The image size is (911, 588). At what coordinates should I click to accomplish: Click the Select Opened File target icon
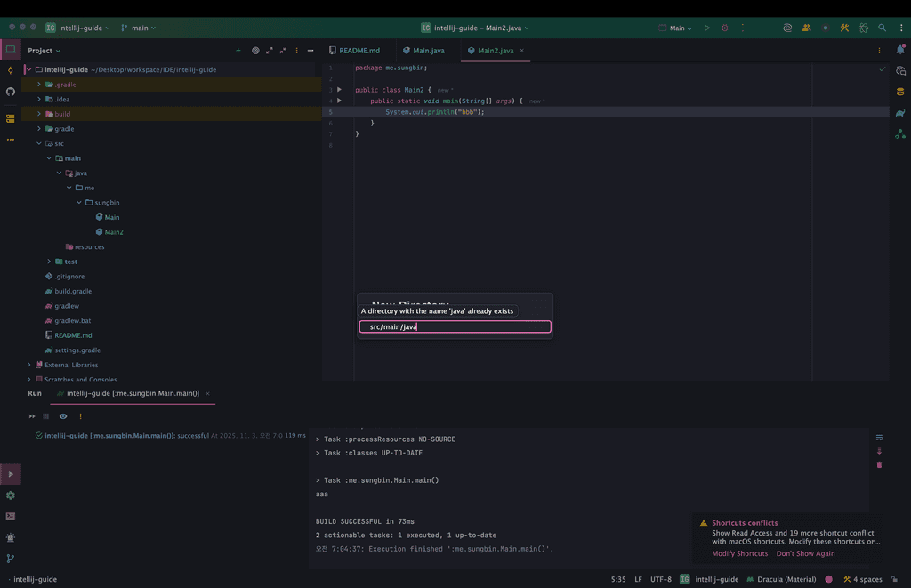pos(255,51)
